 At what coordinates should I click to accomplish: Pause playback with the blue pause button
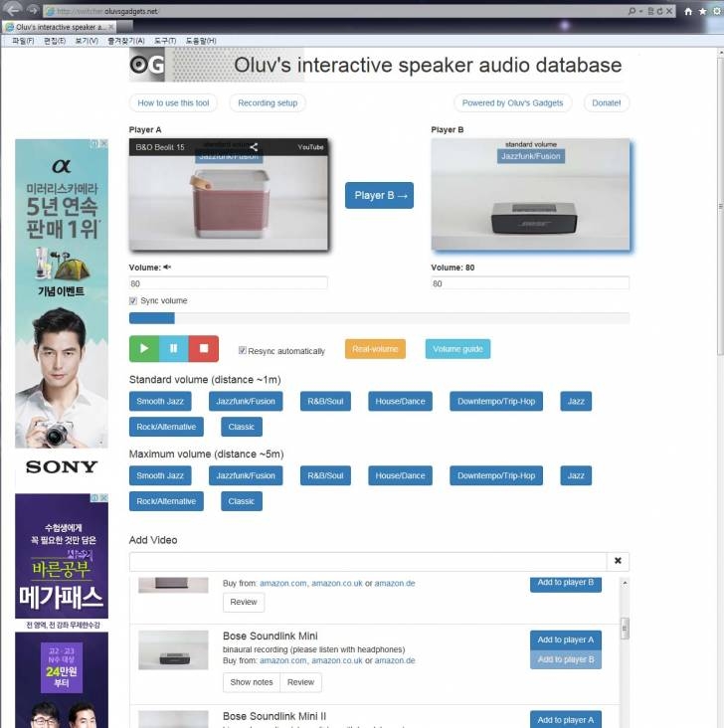click(x=174, y=349)
